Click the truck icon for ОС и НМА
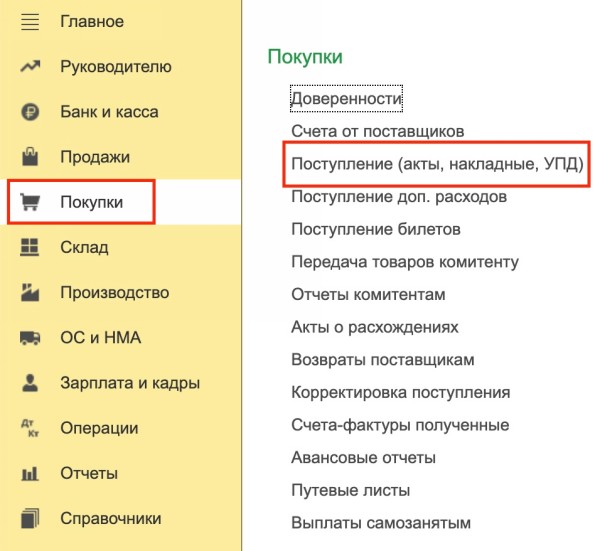Screen dimensions: 600x551 [x=30, y=338]
